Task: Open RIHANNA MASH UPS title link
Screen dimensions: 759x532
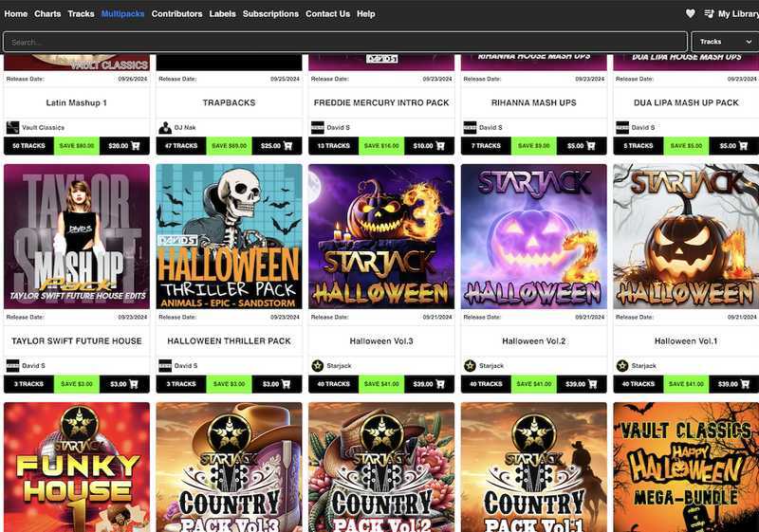Action: click(x=534, y=102)
